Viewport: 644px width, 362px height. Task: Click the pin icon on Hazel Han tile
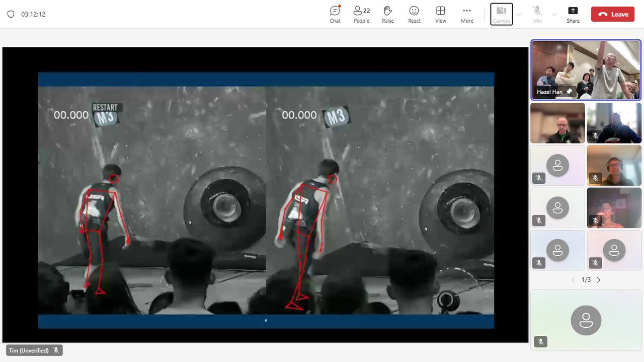pos(569,92)
